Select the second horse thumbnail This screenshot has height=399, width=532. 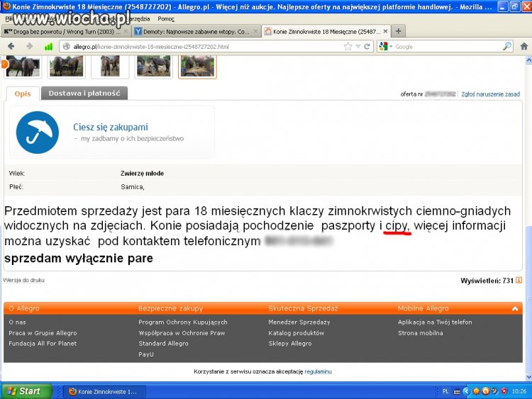click(x=66, y=67)
